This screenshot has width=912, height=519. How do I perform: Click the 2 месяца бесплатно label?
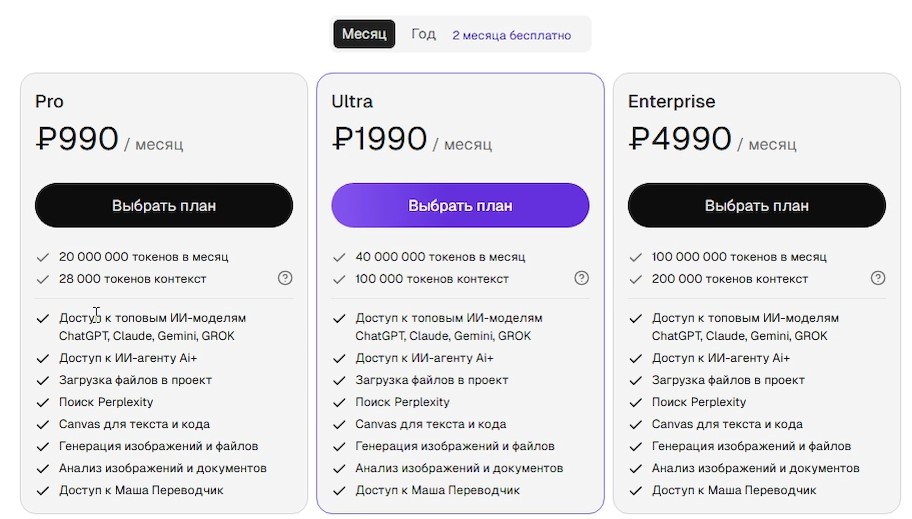point(511,35)
